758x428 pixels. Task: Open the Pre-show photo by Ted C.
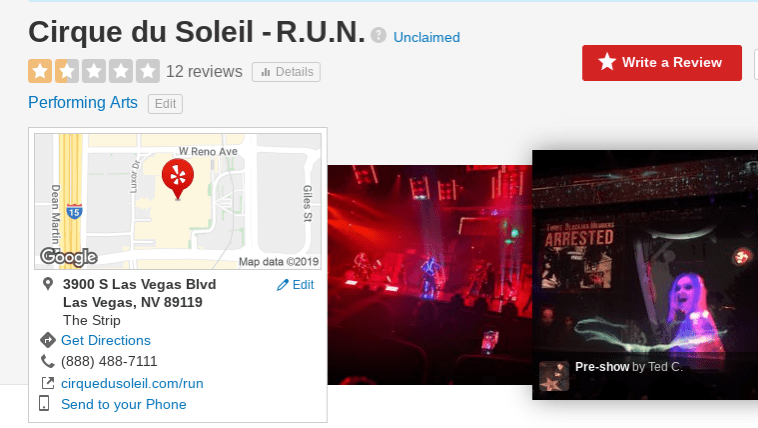[x=645, y=275]
